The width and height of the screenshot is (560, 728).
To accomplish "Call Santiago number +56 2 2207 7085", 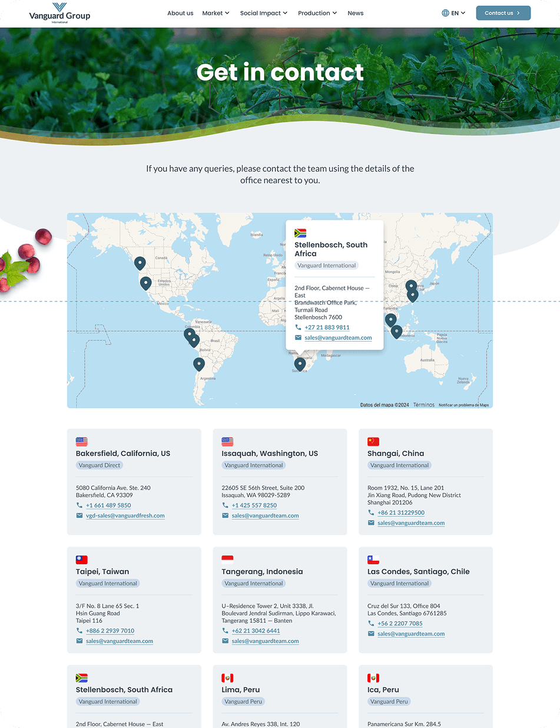I will pyautogui.click(x=400, y=624).
